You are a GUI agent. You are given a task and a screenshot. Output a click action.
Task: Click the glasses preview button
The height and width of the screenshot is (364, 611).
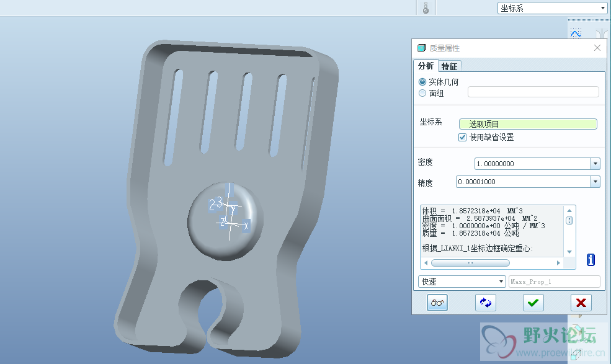(437, 303)
